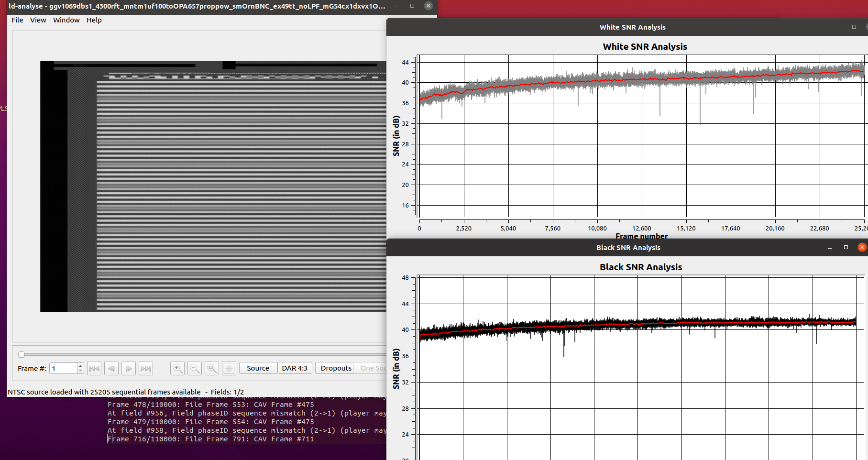The height and width of the screenshot is (460, 868).
Task: Minimize the White SNR Analysis window
Action: tap(838, 27)
